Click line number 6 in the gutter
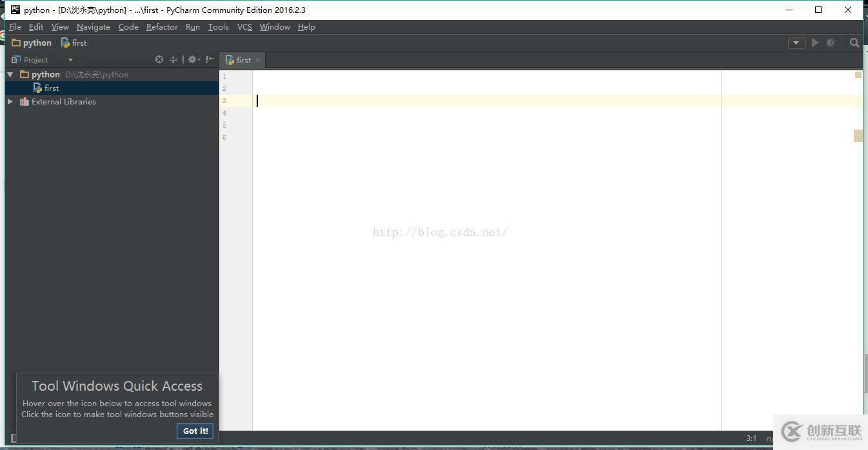Image resolution: width=868 pixels, height=450 pixels. click(x=224, y=137)
